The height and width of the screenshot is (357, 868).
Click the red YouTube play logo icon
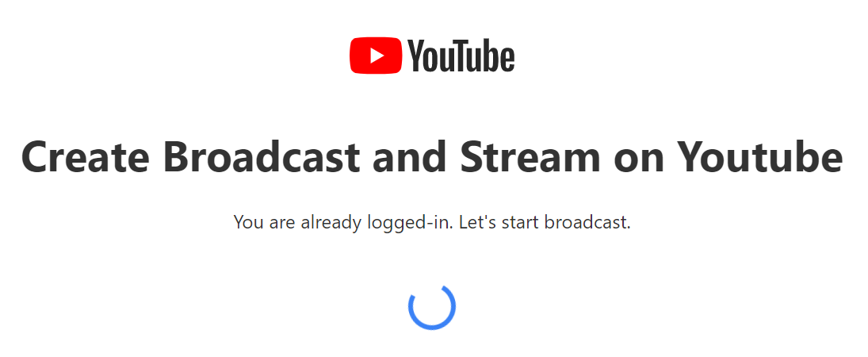coord(375,55)
